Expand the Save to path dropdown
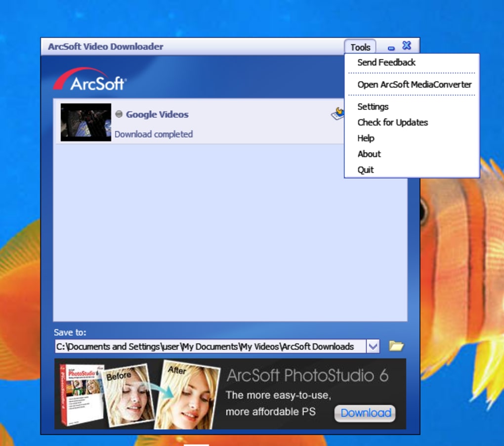This screenshot has width=504, height=446. coord(373,346)
